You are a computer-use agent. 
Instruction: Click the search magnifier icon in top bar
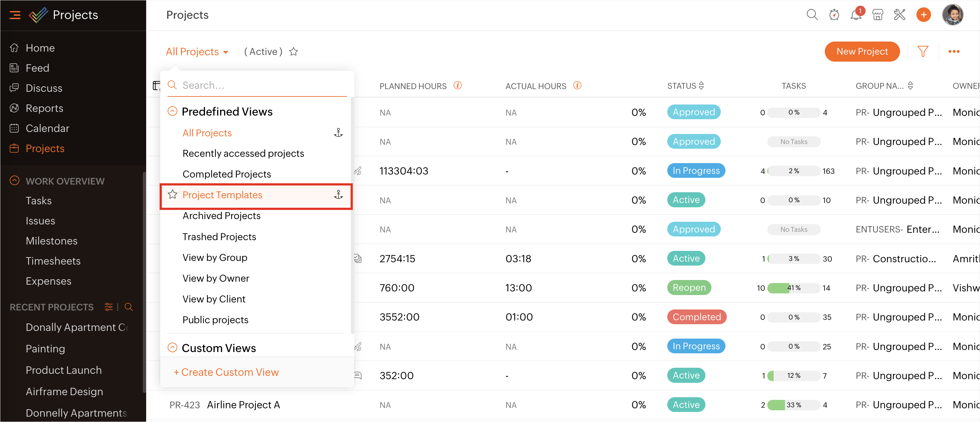(x=811, y=15)
